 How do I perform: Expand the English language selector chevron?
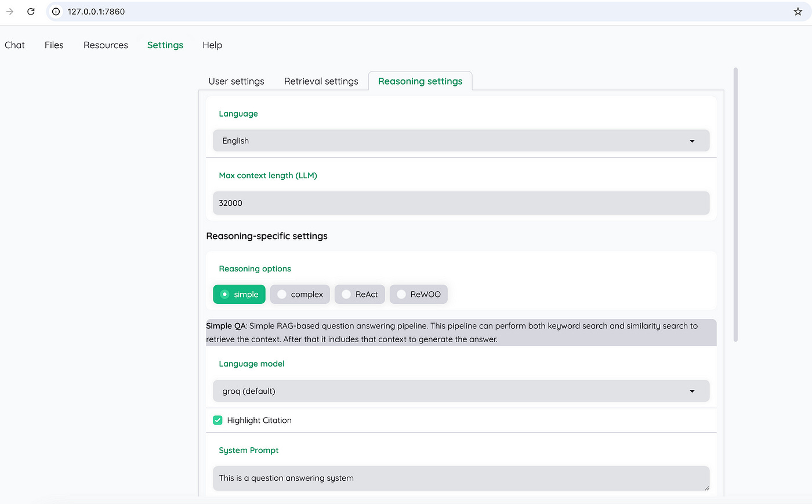[691, 140]
